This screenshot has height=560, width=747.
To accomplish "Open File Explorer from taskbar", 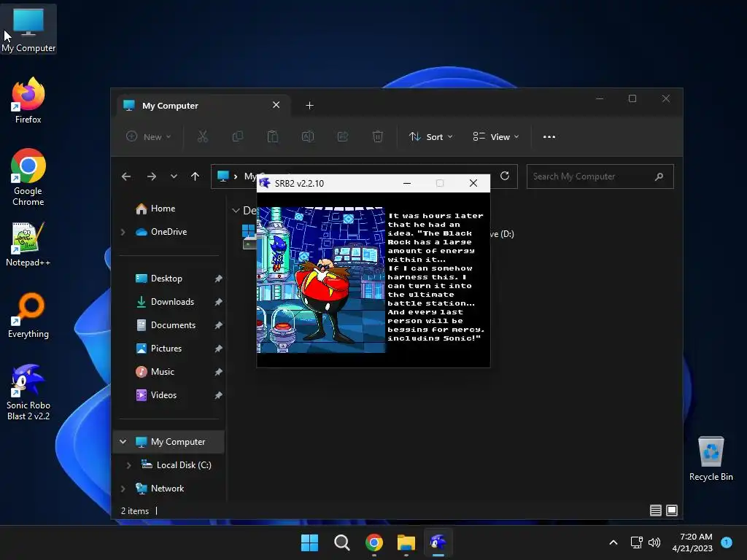I will pos(406,542).
